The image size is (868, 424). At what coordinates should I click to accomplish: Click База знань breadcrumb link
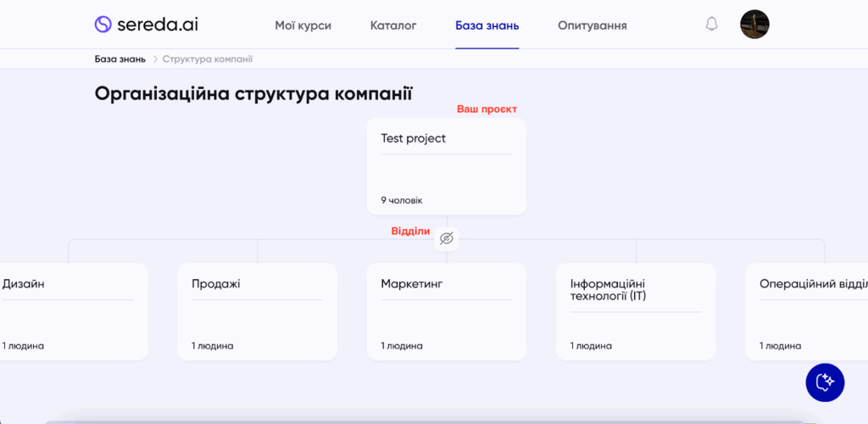120,59
